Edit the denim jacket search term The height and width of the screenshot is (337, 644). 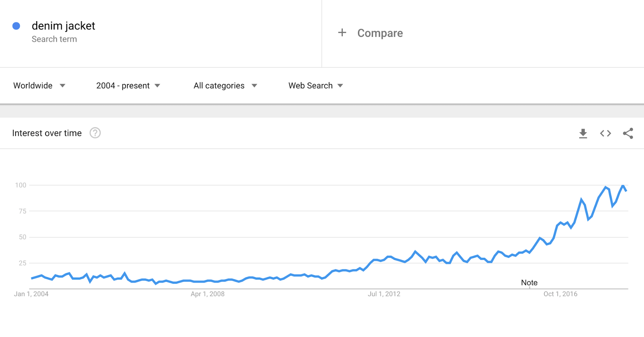click(x=64, y=26)
